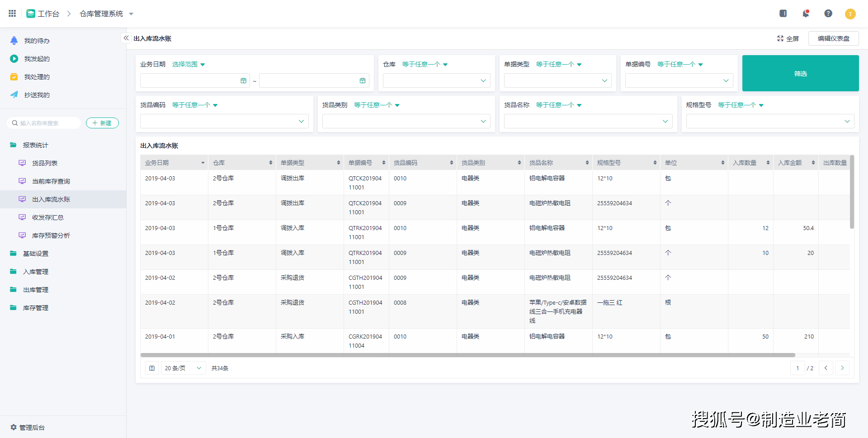Expand the 货品类别 filter combo box
868x438 pixels.
[x=406, y=121]
